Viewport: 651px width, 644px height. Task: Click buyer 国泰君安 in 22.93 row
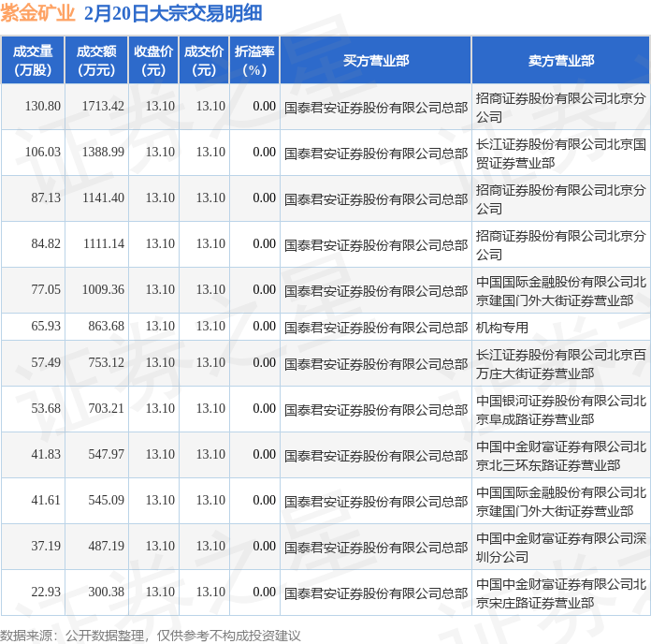(x=376, y=593)
